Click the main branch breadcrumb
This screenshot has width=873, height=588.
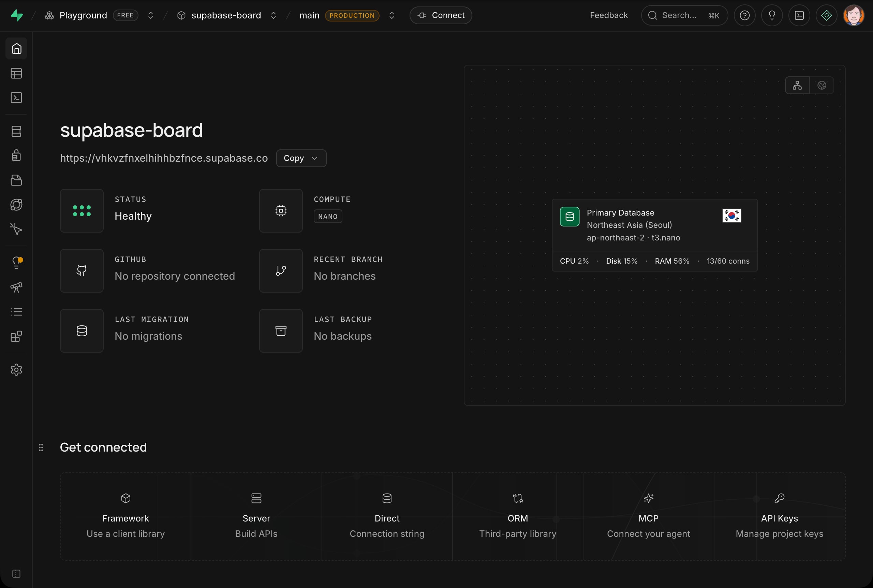pyautogui.click(x=309, y=15)
